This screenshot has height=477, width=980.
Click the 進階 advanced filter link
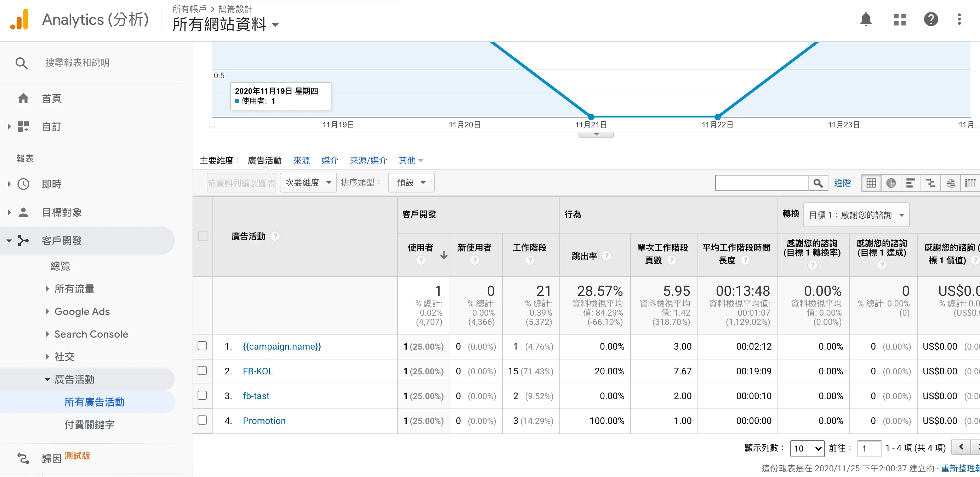tap(842, 183)
